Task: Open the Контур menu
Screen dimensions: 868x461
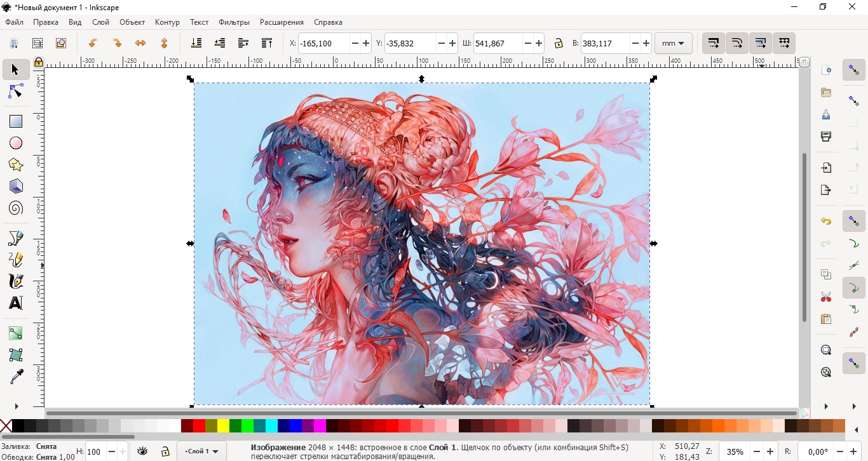Action: pyautogui.click(x=167, y=22)
